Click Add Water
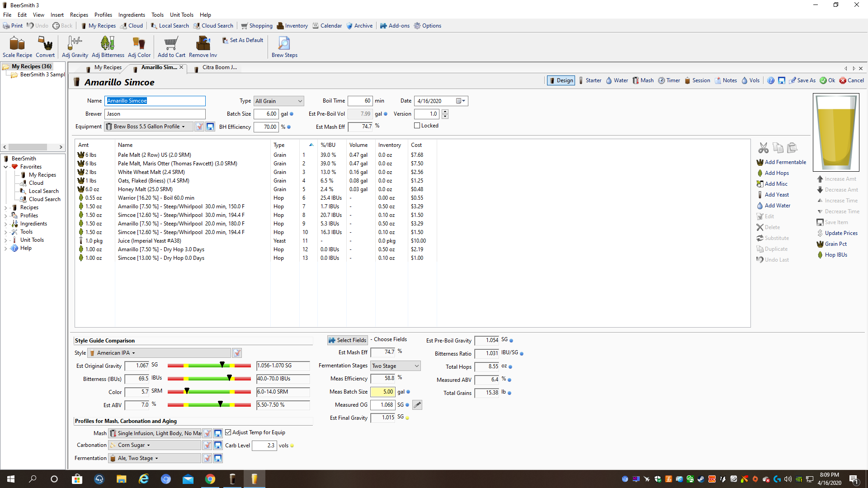 pos(774,206)
